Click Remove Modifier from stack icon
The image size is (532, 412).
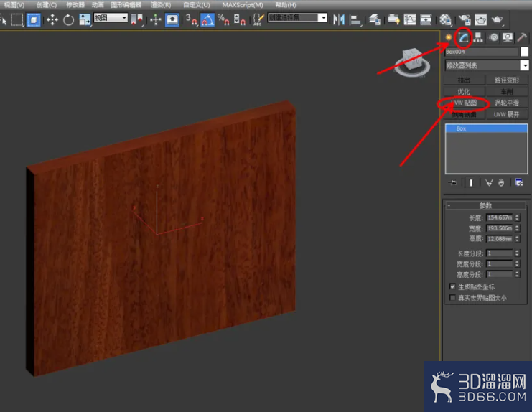pyautogui.click(x=501, y=183)
